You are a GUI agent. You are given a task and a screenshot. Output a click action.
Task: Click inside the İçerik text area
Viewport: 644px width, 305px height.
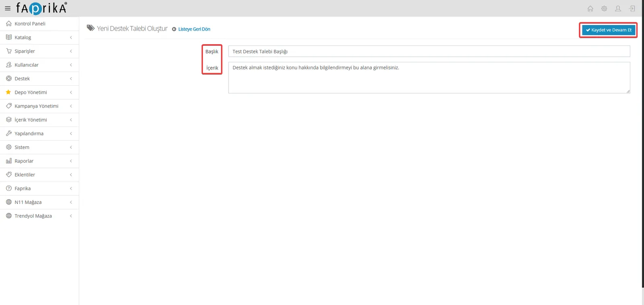coord(429,78)
